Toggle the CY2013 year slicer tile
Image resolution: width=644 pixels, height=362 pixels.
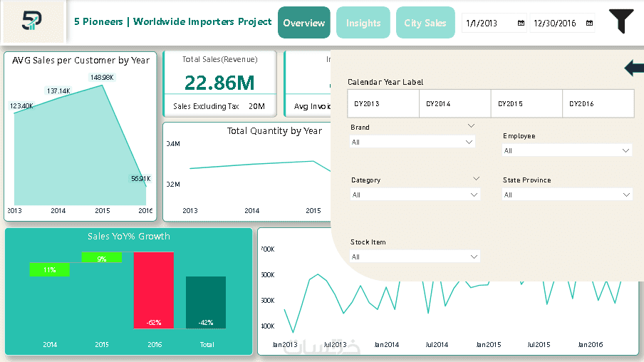click(x=383, y=103)
